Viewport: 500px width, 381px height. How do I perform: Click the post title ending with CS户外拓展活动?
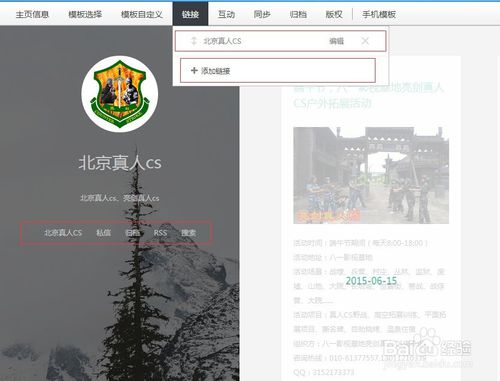pyautogui.click(x=368, y=96)
